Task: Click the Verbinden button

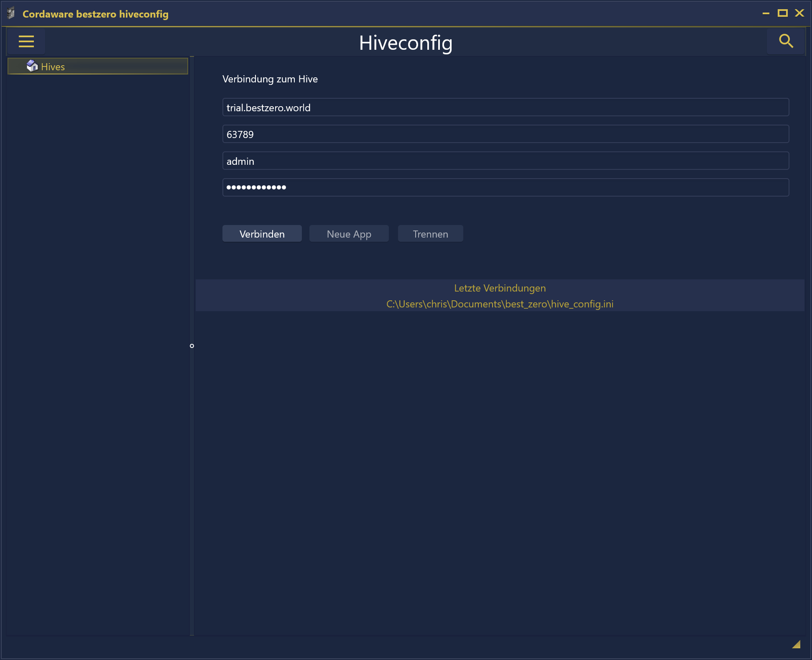Action: coord(262,234)
